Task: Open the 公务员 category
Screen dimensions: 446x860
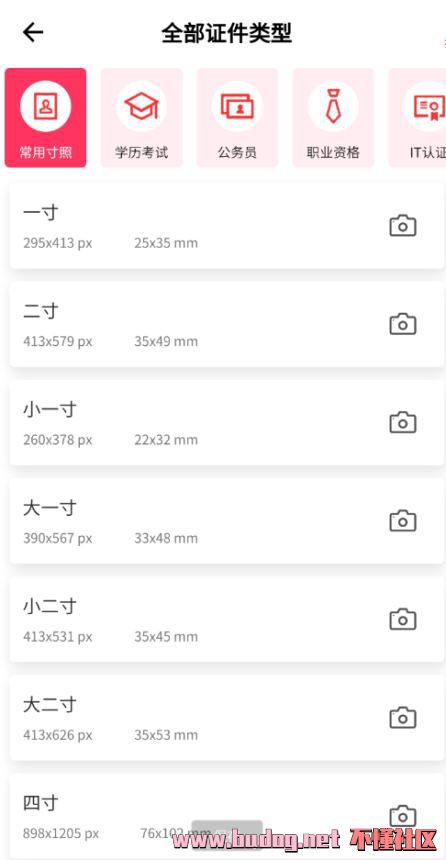Action: coord(238,117)
